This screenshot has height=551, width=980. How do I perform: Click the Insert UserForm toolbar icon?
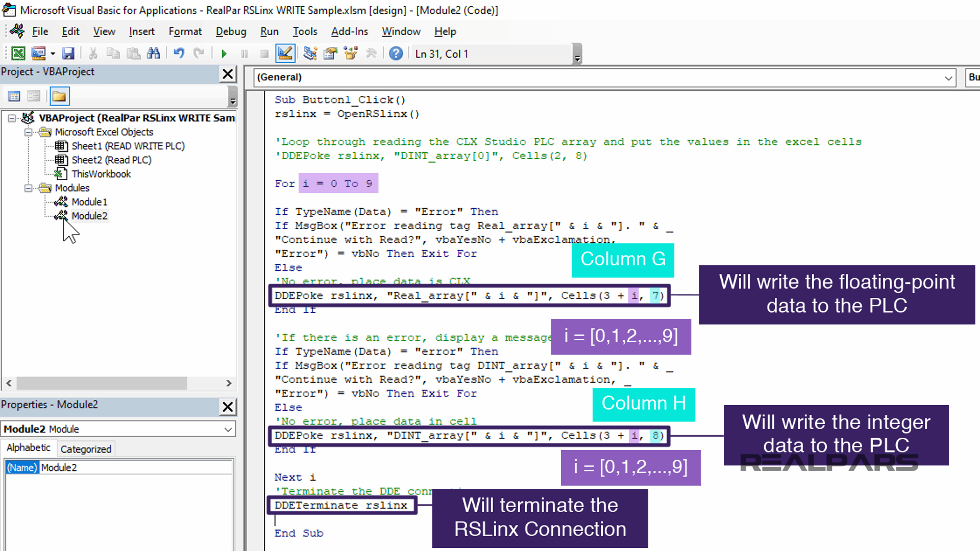[x=38, y=53]
